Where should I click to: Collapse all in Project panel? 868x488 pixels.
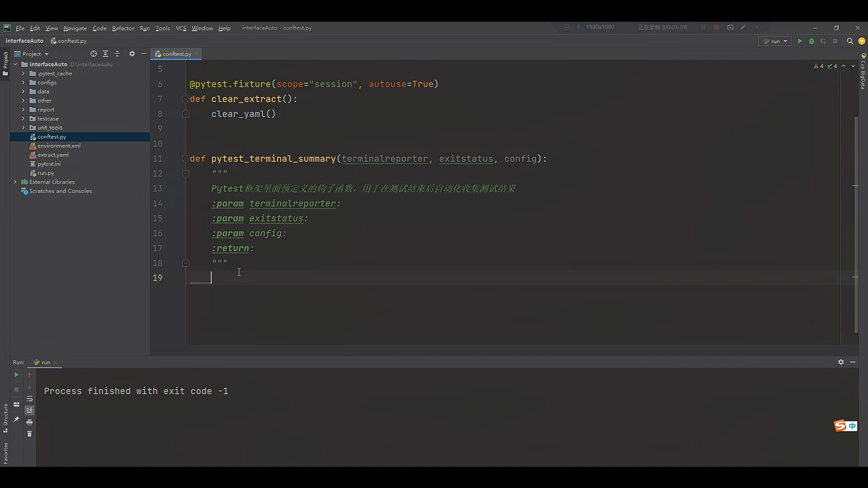[x=117, y=54]
